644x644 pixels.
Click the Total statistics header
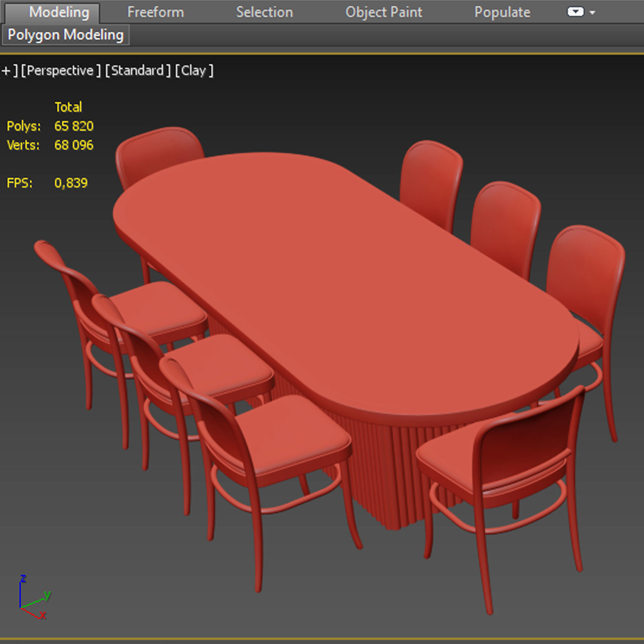pyautogui.click(x=68, y=107)
